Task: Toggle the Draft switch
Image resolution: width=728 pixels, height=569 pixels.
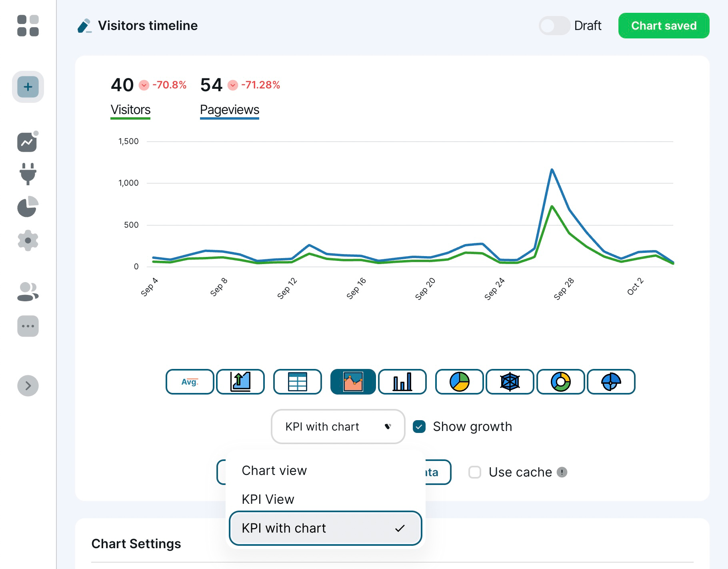Action: click(x=554, y=26)
